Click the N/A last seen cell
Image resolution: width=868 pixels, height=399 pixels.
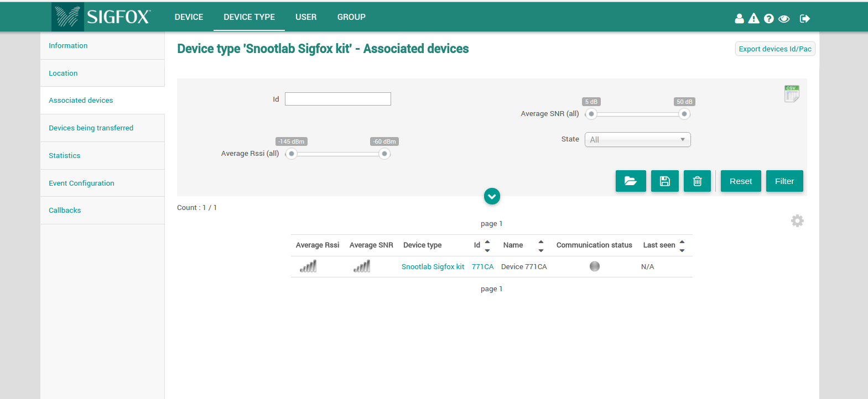(x=647, y=267)
